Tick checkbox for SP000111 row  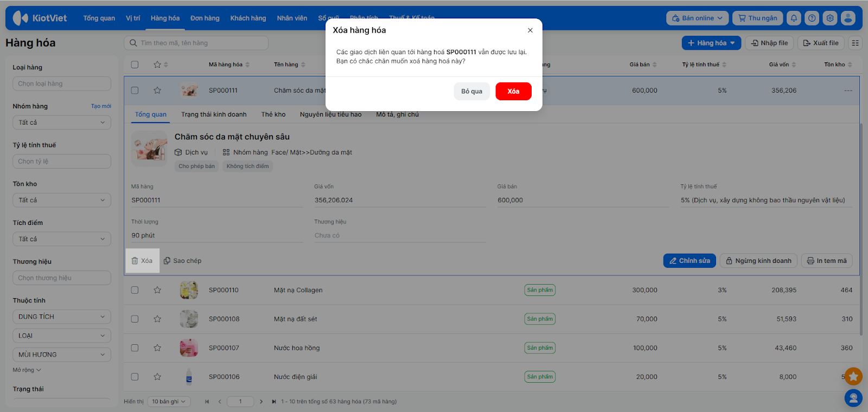point(135,91)
